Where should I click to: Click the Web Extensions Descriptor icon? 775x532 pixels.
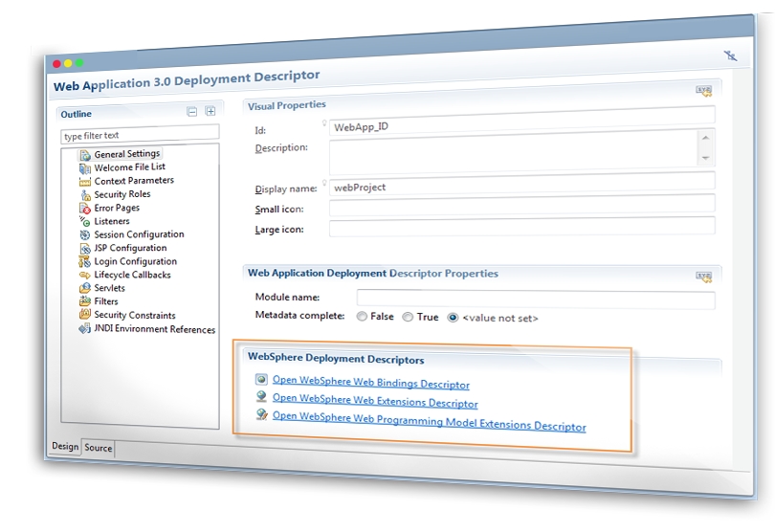(261, 397)
